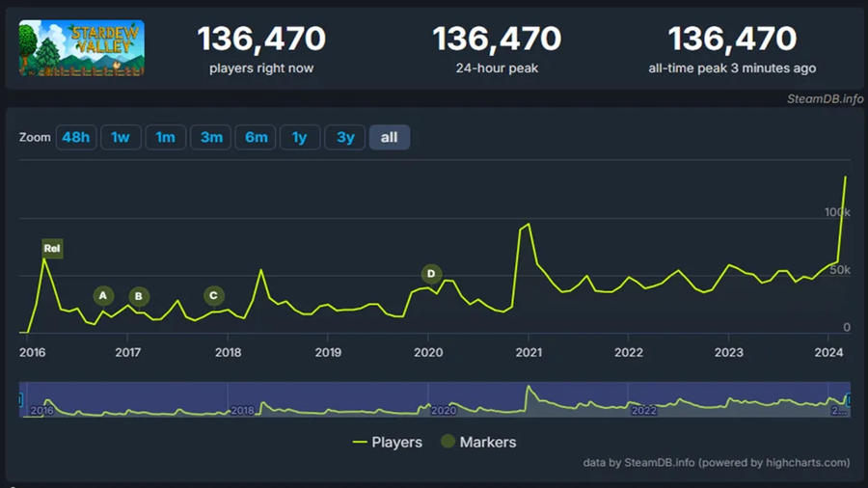
Task: Set chart zoom to 1w
Action: coord(121,137)
